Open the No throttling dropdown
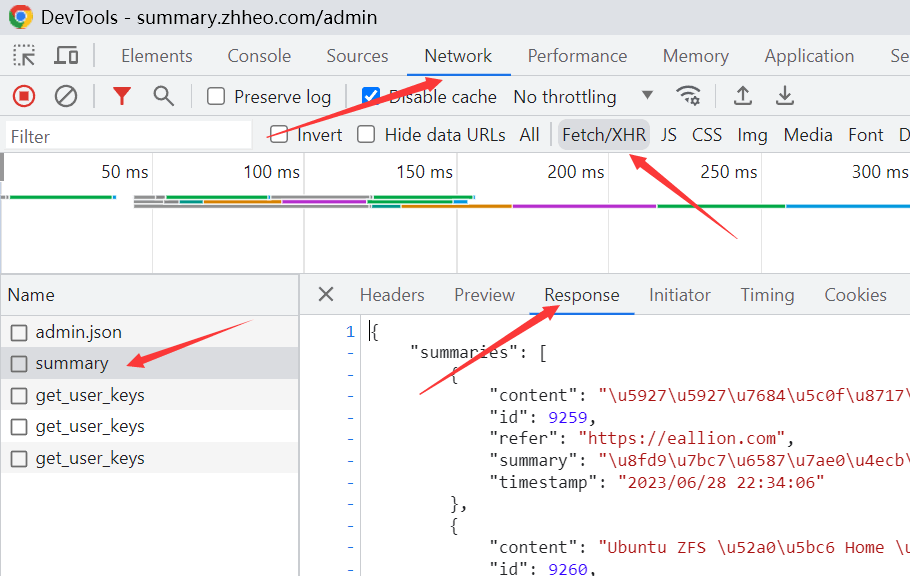This screenshot has width=910, height=576. click(583, 97)
